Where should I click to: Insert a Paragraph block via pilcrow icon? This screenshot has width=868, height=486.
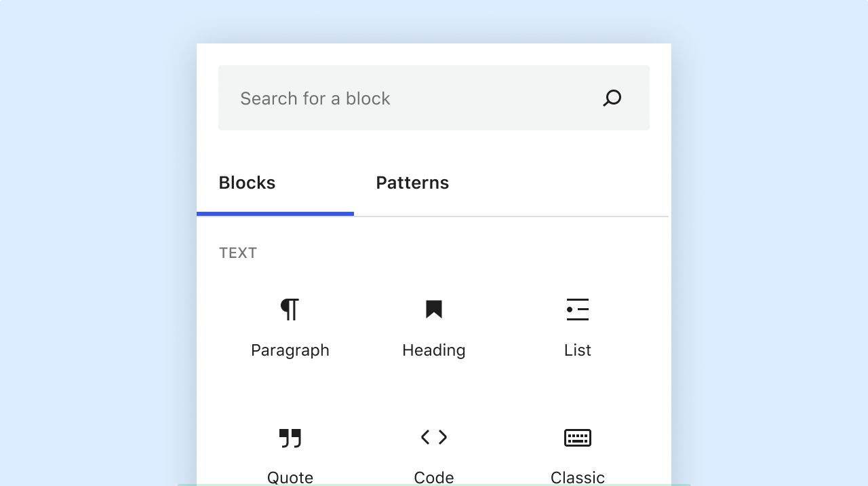(x=290, y=310)
